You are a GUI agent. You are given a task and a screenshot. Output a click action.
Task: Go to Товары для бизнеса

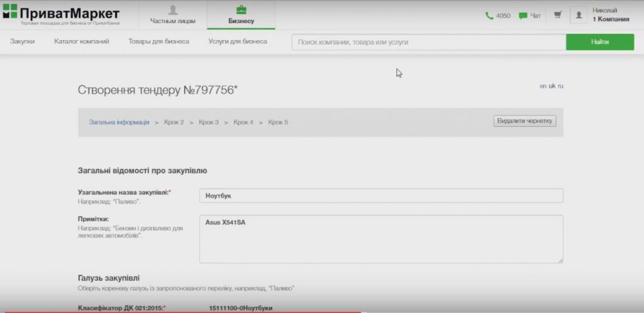tap(158, 41)
